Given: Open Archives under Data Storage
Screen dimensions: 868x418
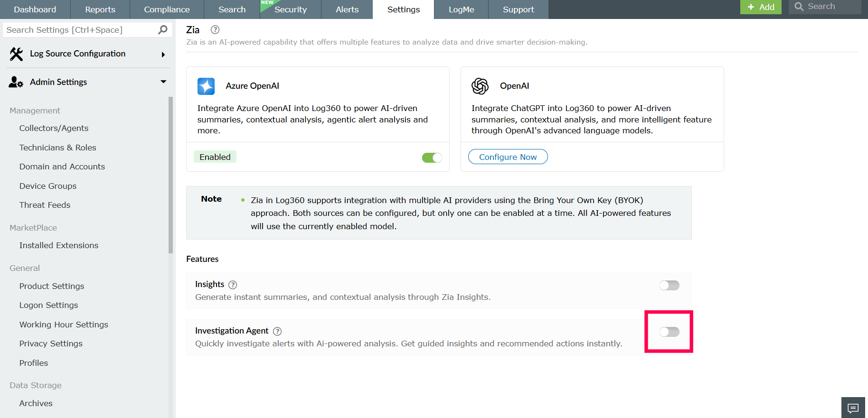Looking at the screenshot, I should coord(36,403).
